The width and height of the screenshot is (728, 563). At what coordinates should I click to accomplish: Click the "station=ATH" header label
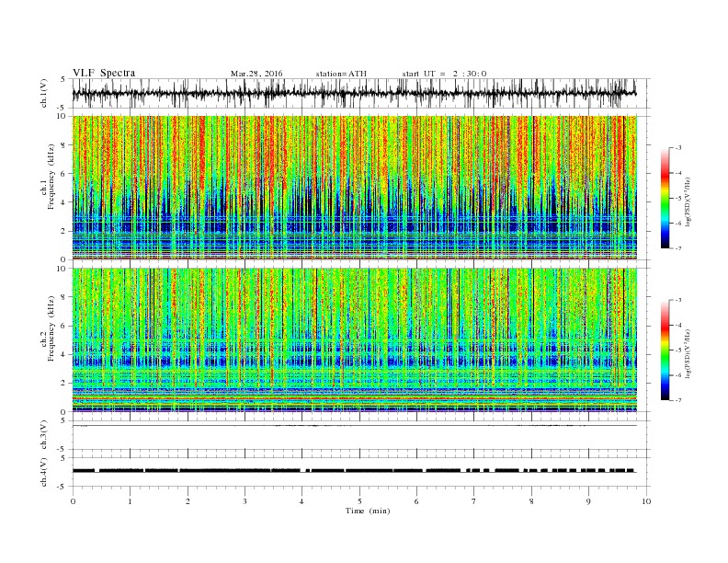click(x=341, y=74)
